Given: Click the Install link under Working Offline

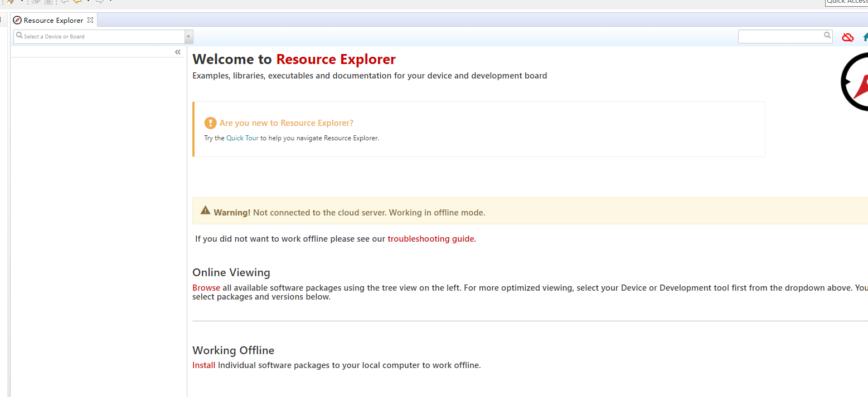Looking at the screenshot, I should click(x=204, y=365).
